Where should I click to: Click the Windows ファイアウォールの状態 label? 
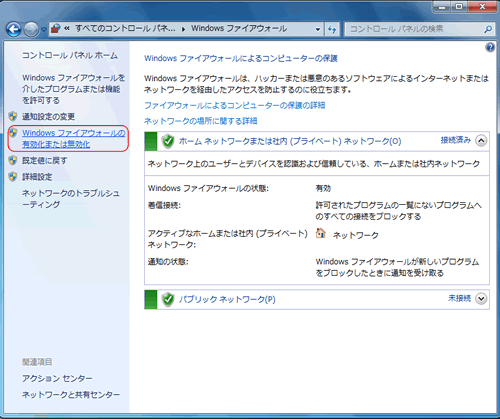[x=208, y=189]
